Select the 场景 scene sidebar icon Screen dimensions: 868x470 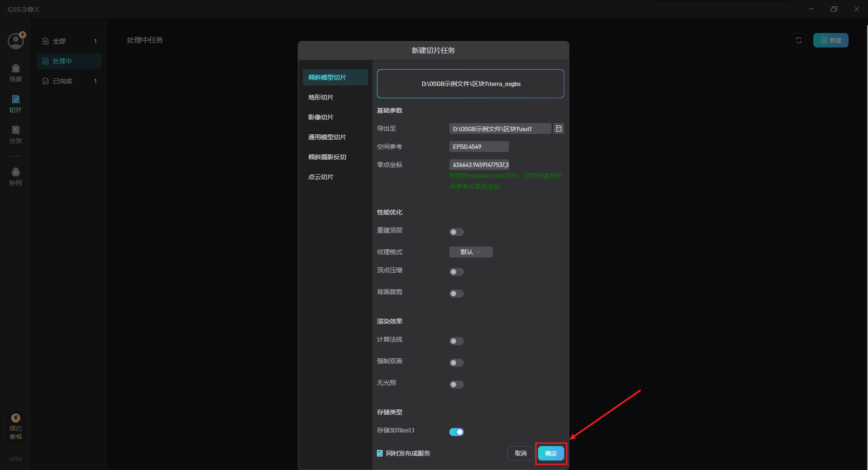click(15, 72)
